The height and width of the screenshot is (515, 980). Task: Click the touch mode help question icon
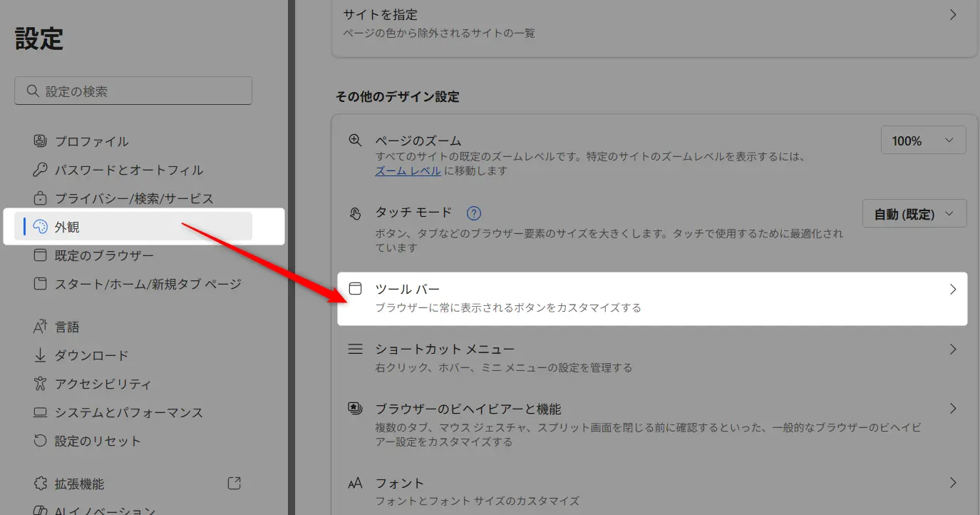(x=474, y=213)
